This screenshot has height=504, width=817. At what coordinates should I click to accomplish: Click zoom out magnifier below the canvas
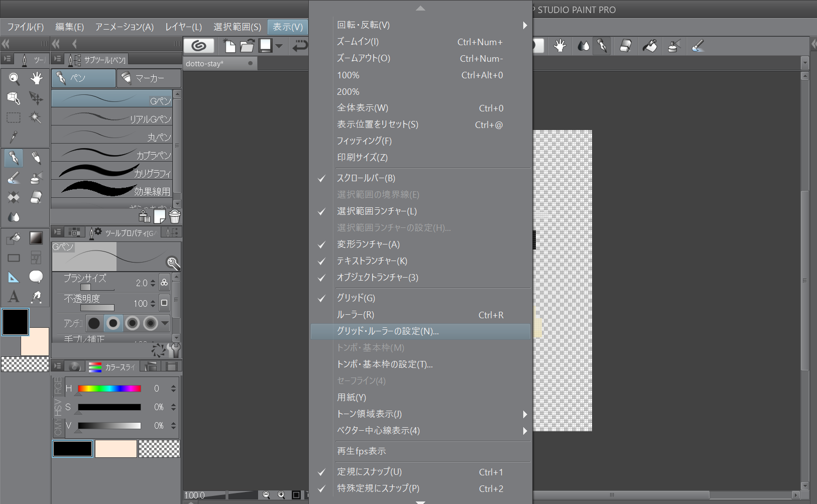click(x=266, y=495)
